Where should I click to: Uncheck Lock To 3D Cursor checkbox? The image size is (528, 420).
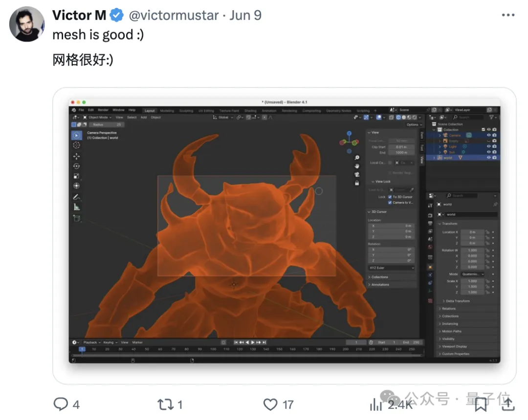coord(390,197)
